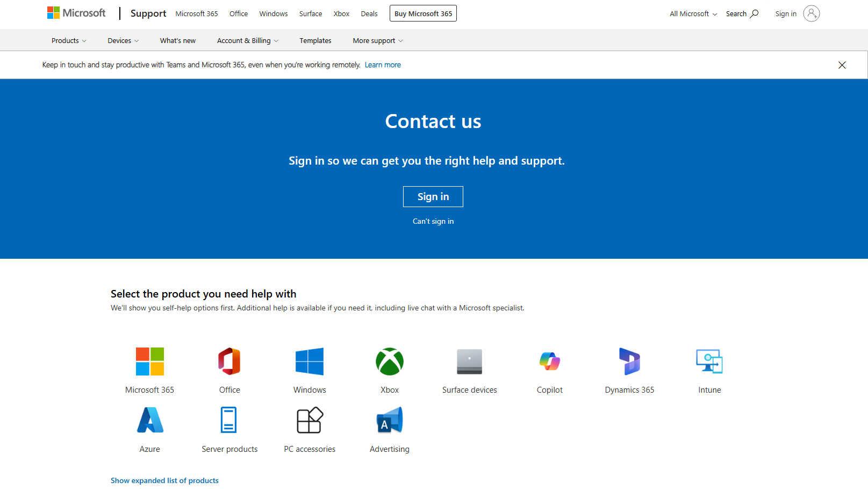The image size is (868, 489).
Task: Click the Server products label
Action: click(x=229, y=449)
